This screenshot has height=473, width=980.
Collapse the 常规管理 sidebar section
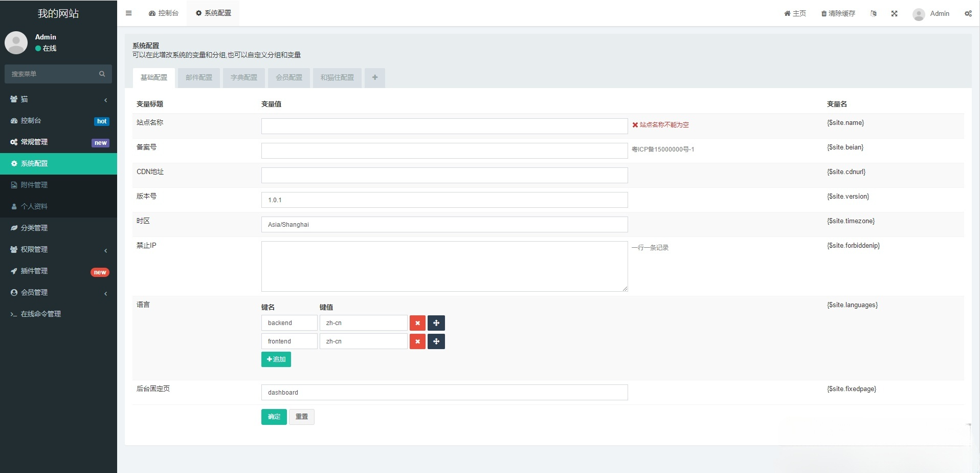[x=58, y=142]
